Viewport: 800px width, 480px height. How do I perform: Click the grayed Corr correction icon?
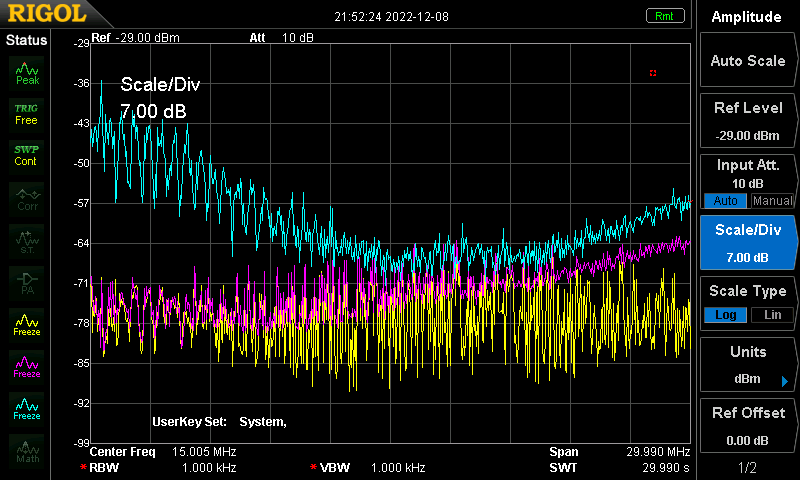coord(27,199)
